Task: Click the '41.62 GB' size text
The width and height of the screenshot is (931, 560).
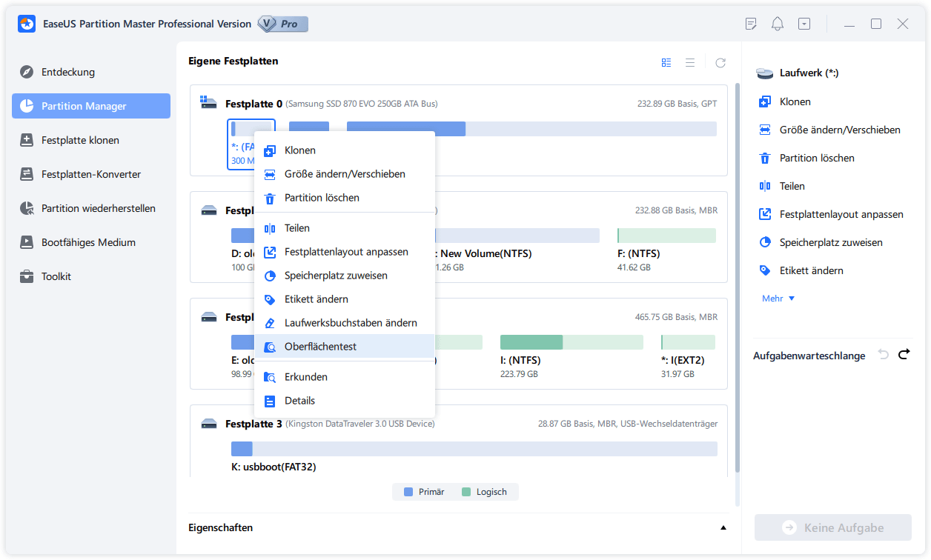Action: (x=634, y=267)
